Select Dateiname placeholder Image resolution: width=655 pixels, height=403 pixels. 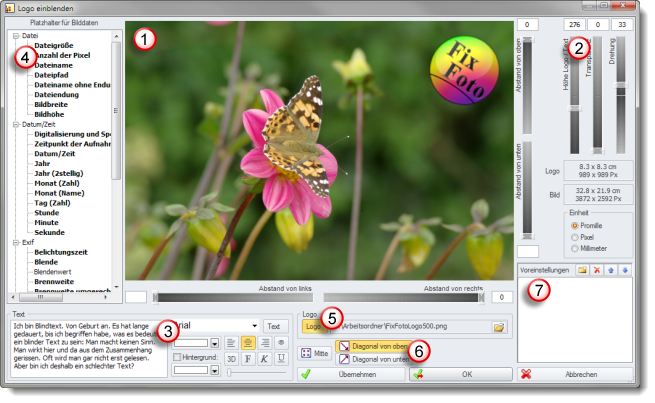click(53, 65)
